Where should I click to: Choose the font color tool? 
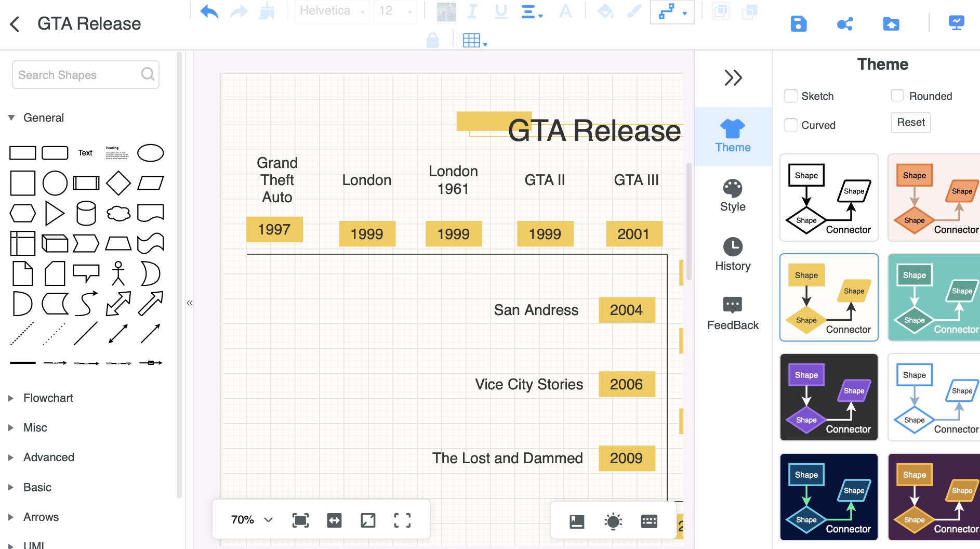(x=565, y=11)
